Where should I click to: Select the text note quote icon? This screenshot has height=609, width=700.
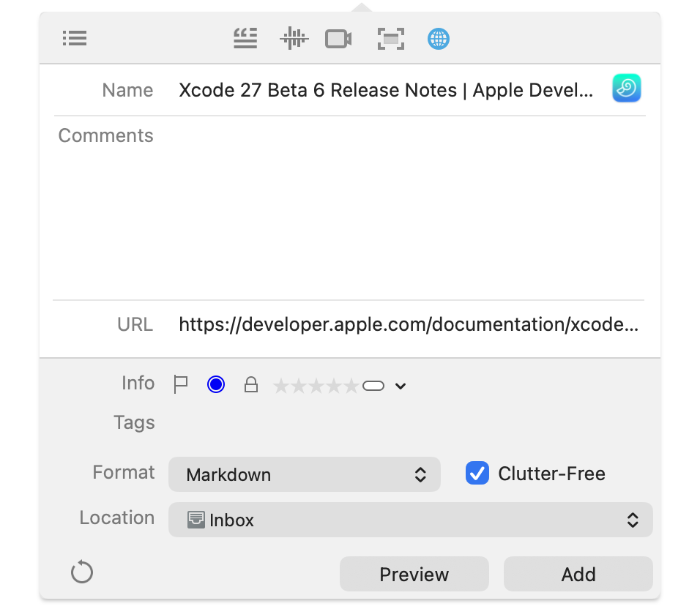245,38
